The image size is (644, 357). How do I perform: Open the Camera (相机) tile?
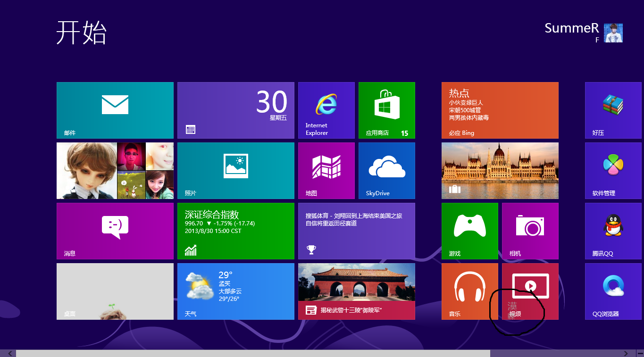pos(530,231)
